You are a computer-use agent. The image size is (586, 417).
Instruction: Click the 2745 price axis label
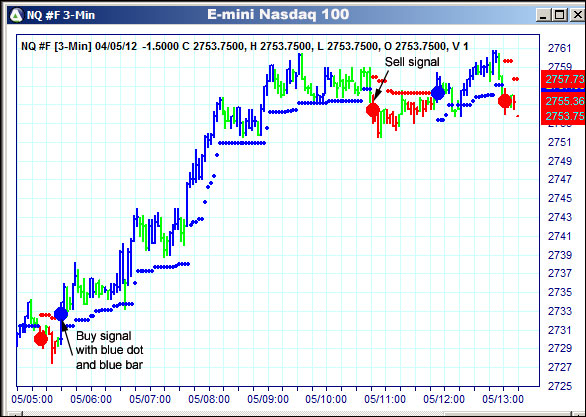pyautogui.click(x=559, y=198)
